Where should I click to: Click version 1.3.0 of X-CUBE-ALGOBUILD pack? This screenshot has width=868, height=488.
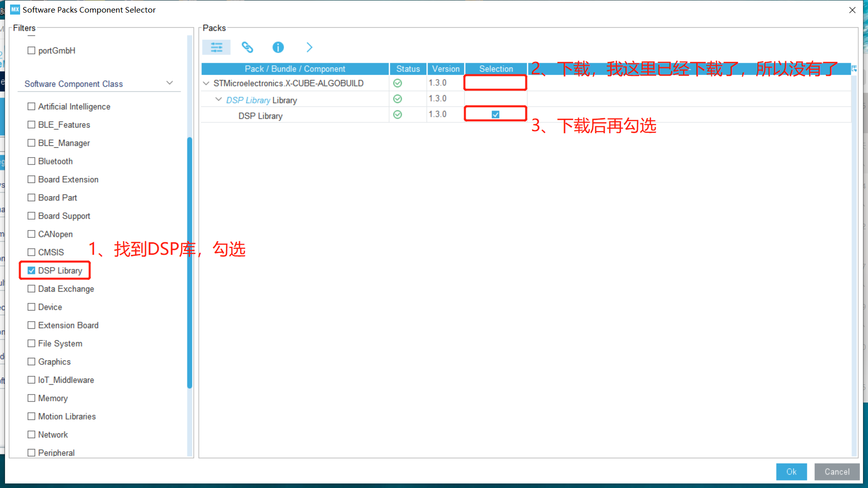438,82
